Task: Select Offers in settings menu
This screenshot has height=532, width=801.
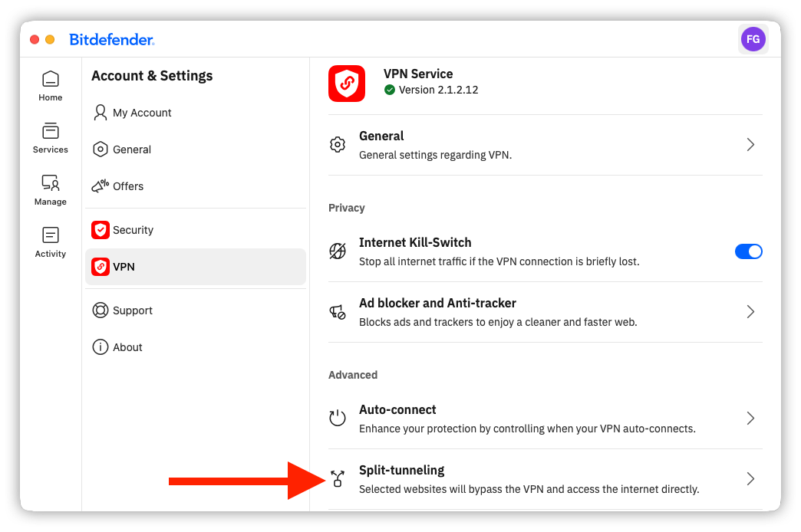Action: tap(195, 186)
